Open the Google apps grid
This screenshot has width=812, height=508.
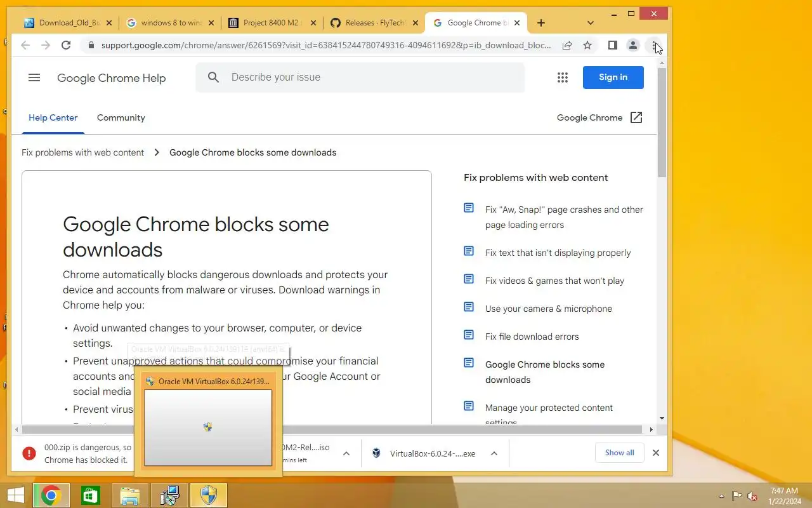tap(562, 77)
